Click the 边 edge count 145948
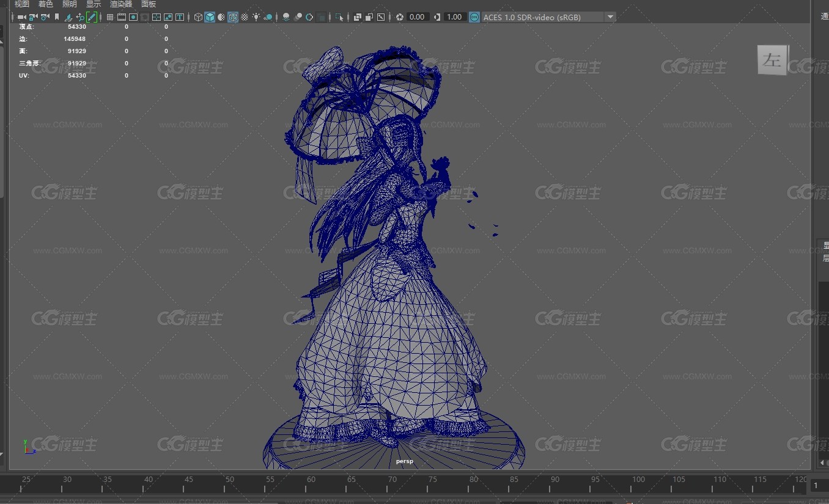This screenshot has height=504, width=829. tap(75, 39)
